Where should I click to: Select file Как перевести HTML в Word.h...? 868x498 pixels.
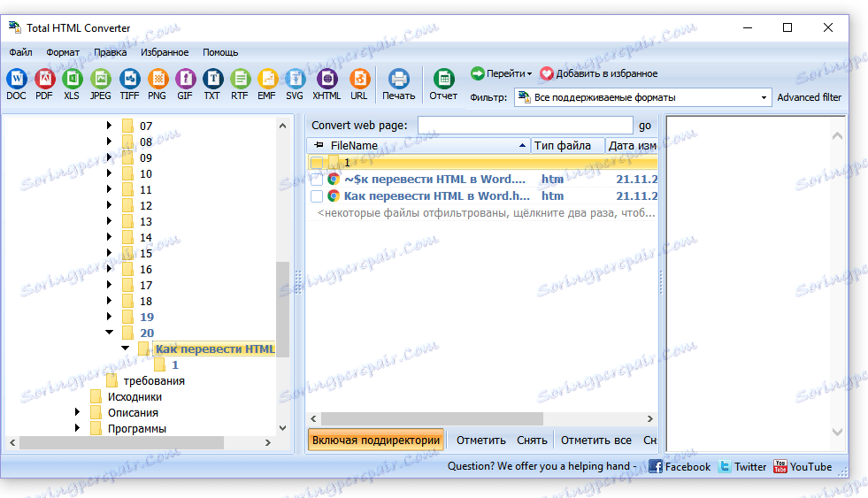437,195
